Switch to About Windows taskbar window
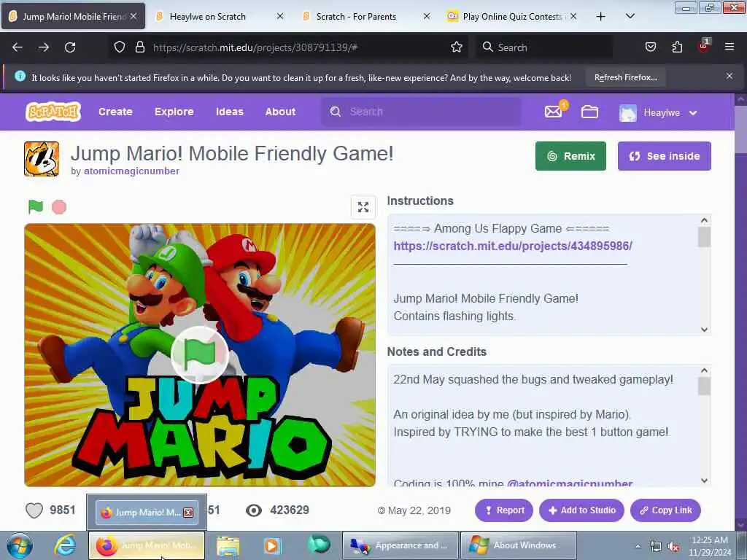747x560 pixels. click(x=519, y=545)
